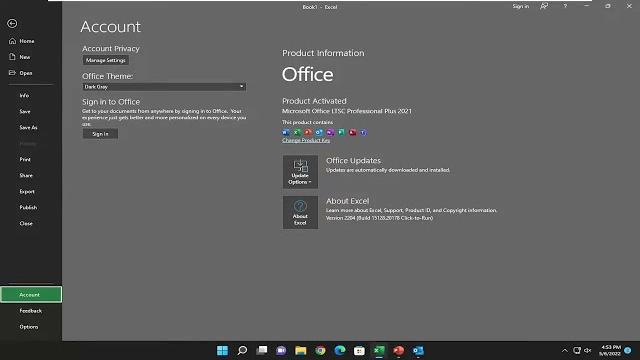Image resolution: width=640 pixels, height=360 pixels.
Task: Follow the Change Product Key link
Action: pyautogui.click(x=306, y=140)
